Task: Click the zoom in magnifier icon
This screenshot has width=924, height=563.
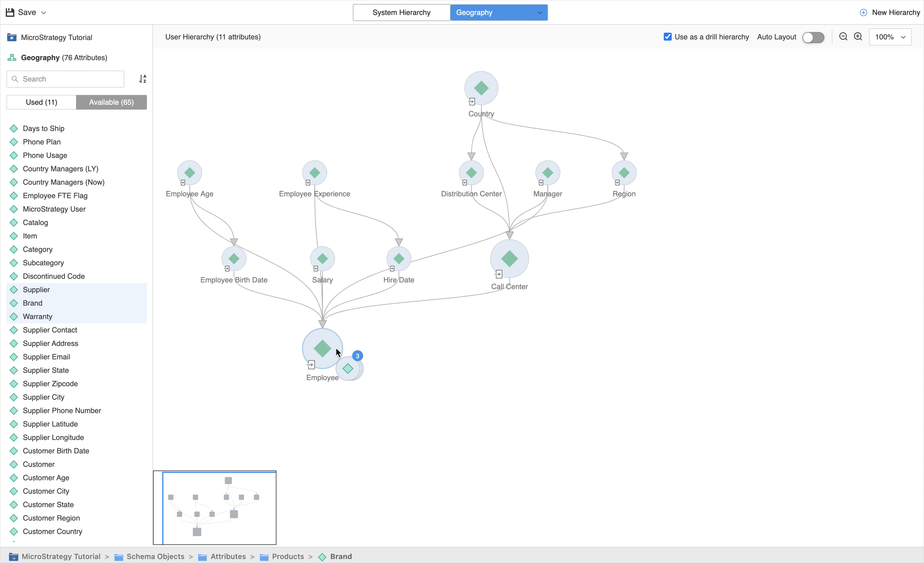Action: [858, 37]
